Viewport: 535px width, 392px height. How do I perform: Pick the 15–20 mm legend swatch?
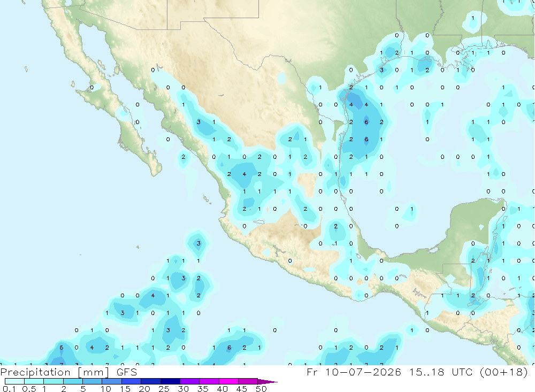132,381
